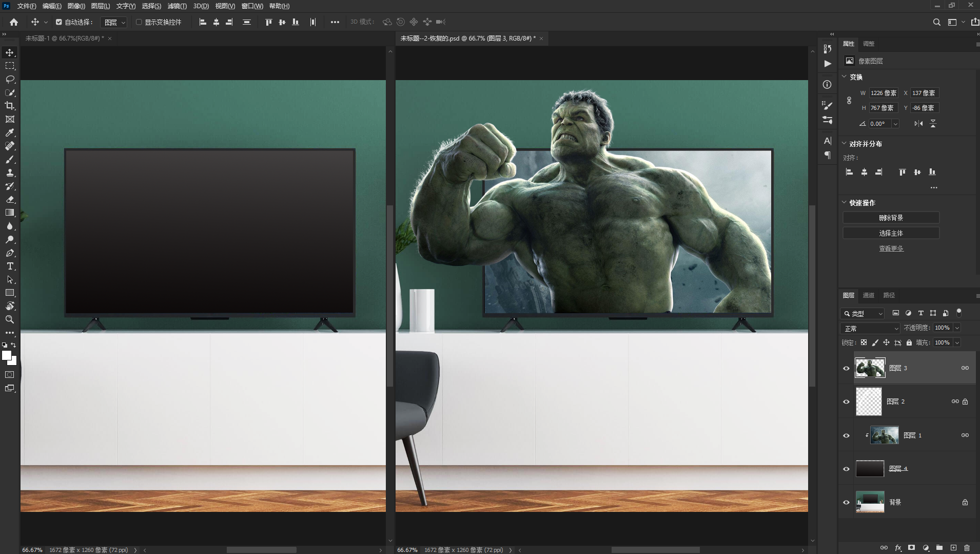Select the Eyedropper tool
Screen dimensions: 980x554
tap(10, 132)
